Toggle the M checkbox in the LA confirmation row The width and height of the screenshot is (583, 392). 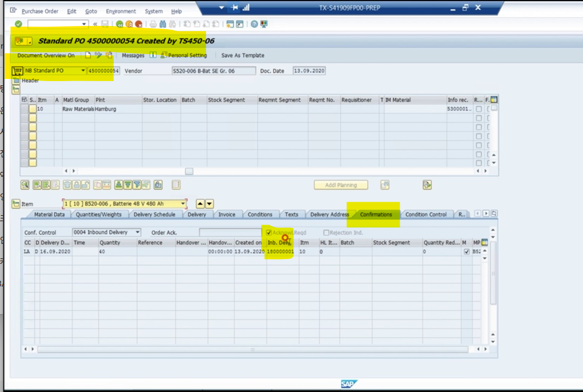pyautogui.click(x=467, y=251)
